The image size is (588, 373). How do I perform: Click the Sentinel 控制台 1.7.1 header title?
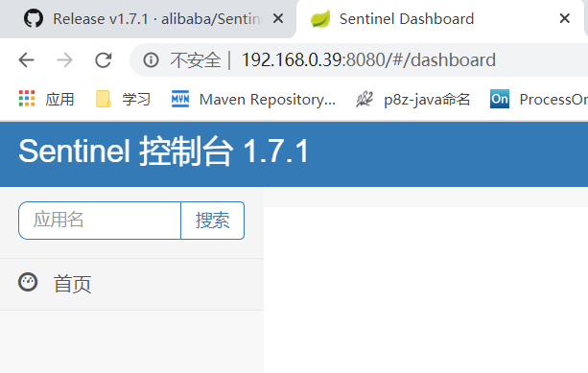[163, 152]
